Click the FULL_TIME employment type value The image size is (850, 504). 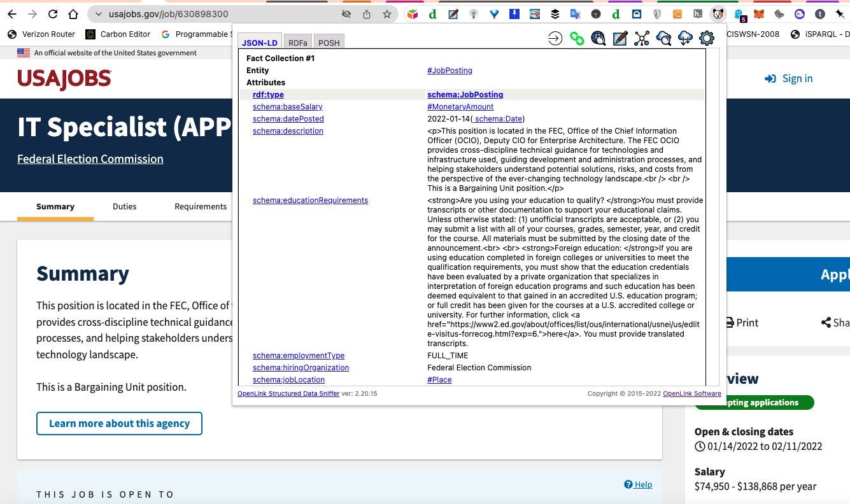(x=448, y=356)
